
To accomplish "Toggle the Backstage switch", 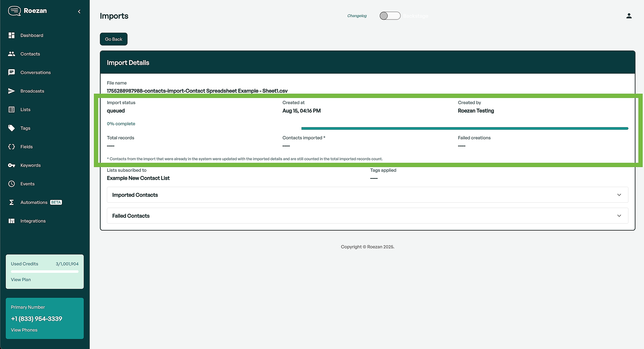I will [390, 16].
